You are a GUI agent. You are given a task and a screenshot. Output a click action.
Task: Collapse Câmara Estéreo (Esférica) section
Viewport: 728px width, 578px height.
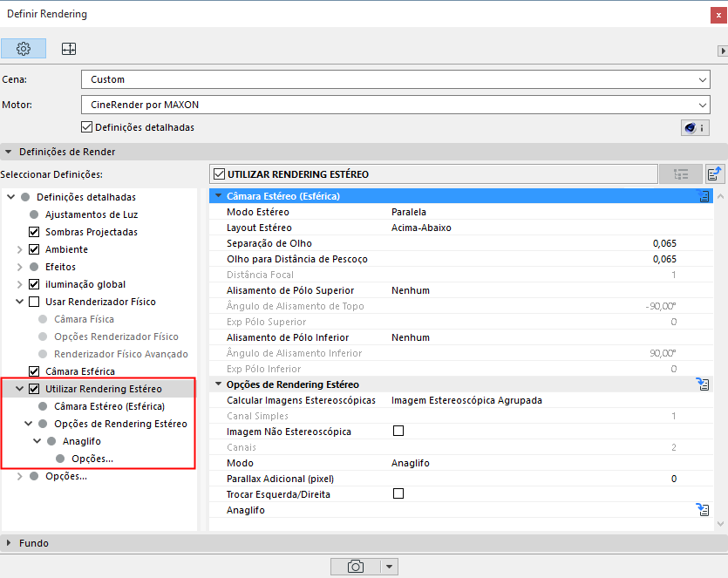218,196
